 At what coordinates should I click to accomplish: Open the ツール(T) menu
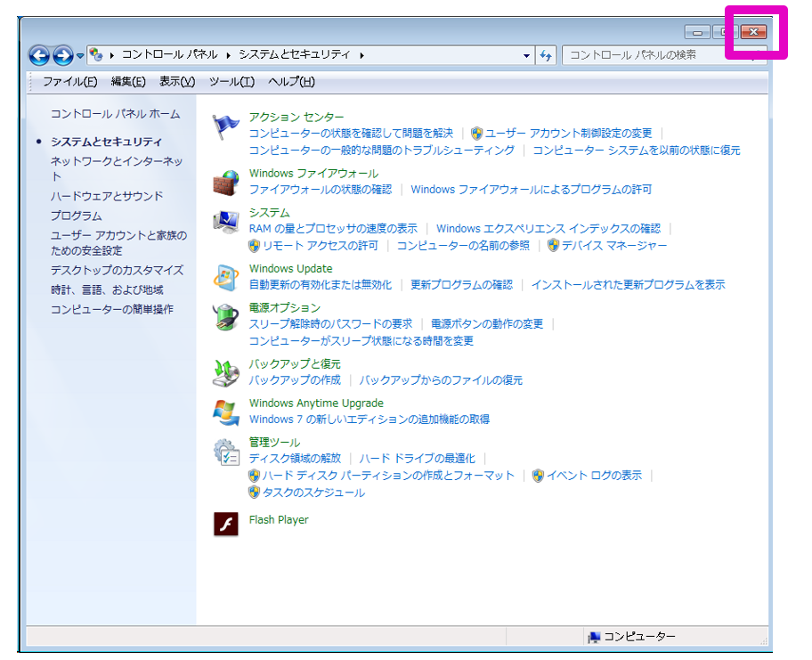click(231, 81)
